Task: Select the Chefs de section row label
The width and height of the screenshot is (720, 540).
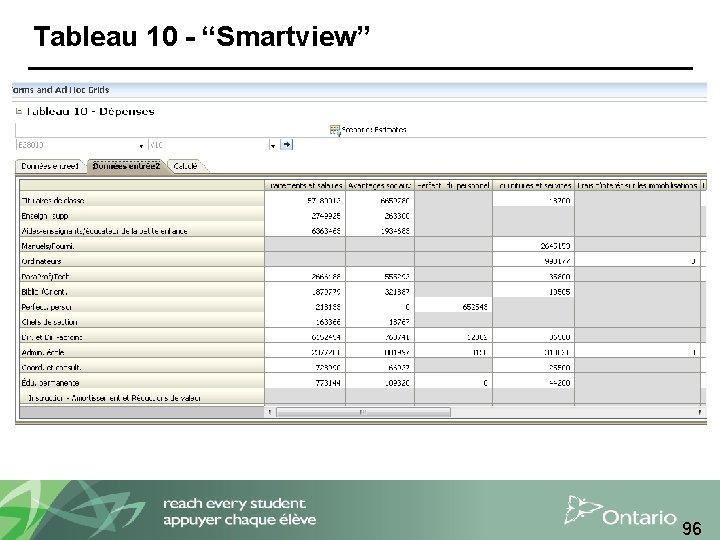Action: [x=142, y=322]
